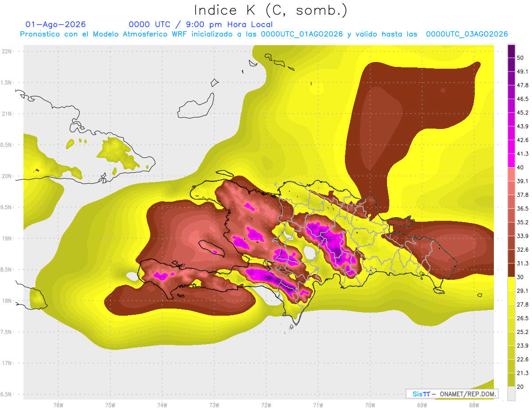532x411 pixels.
Task: Click the legend value '47.8'
Action: (523, 86)
